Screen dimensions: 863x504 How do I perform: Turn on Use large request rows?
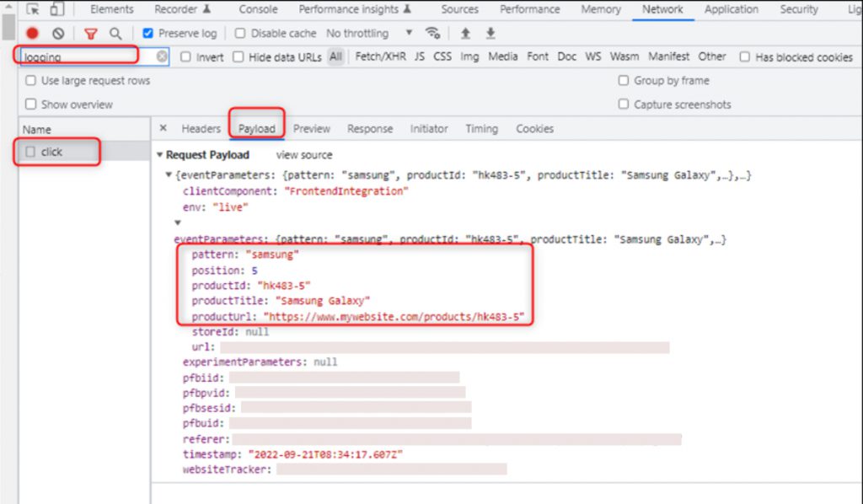[x=31, y=81]
